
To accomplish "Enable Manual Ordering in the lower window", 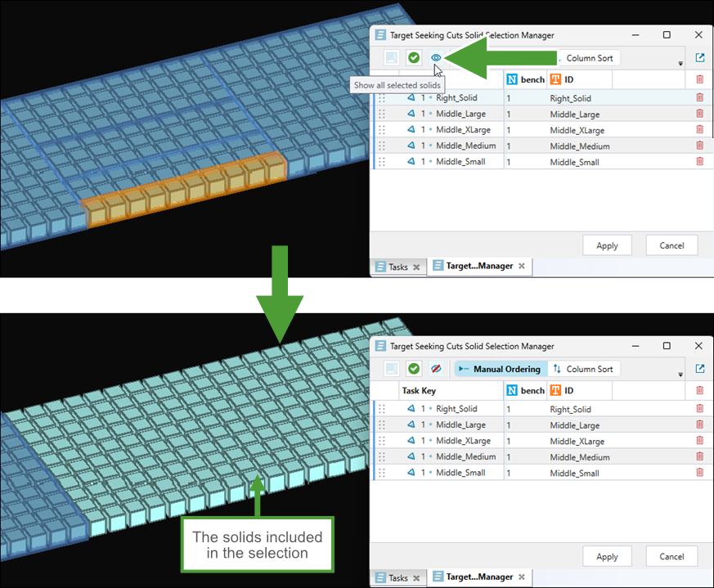I will click(500, 369).
